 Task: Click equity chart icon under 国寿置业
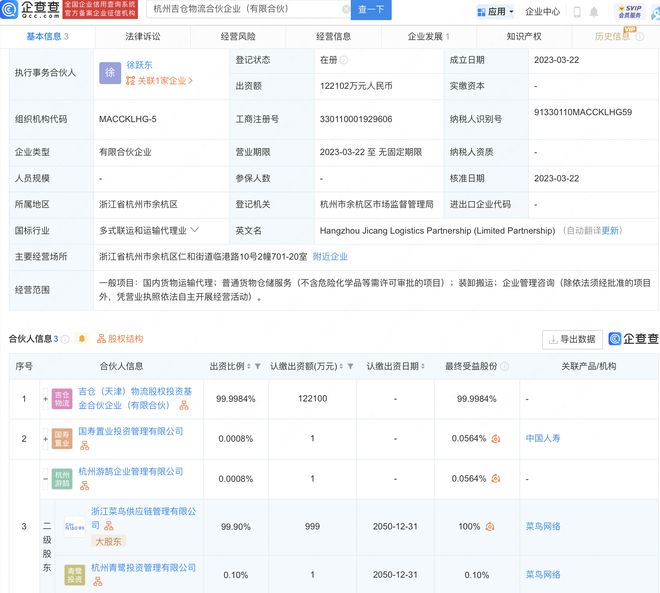tap(85, 445)
